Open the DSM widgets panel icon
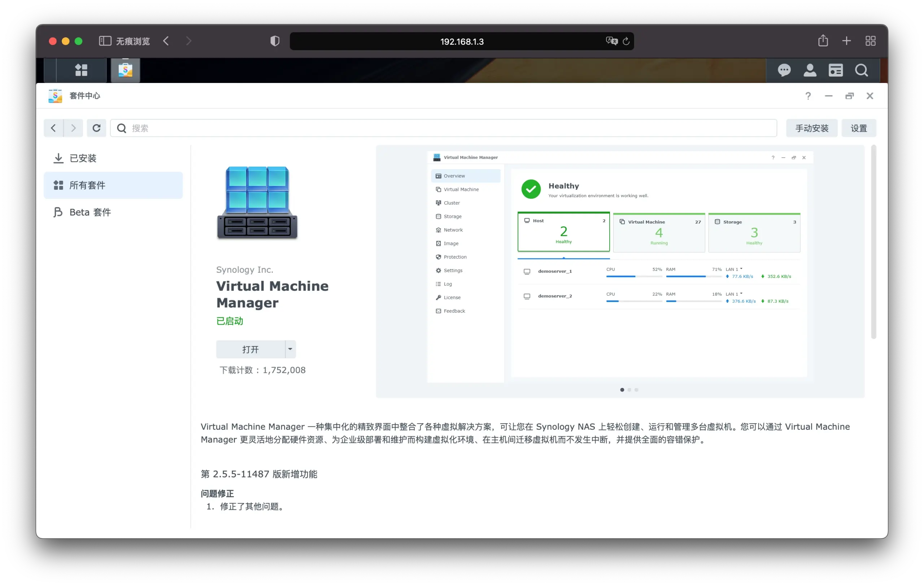 pyautogui.click(x=835, y=70)
